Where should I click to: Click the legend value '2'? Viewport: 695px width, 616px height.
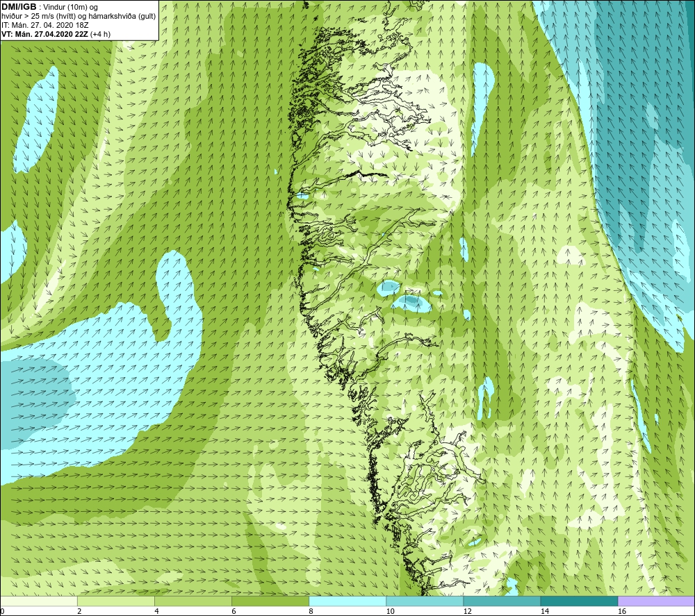point(79,611)
